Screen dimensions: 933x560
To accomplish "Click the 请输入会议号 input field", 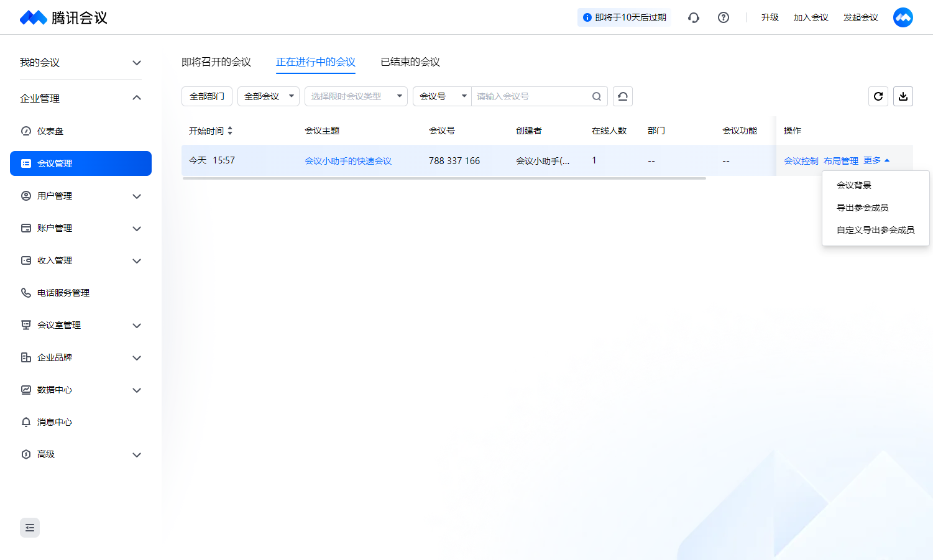I will click(x=530, y=96).
